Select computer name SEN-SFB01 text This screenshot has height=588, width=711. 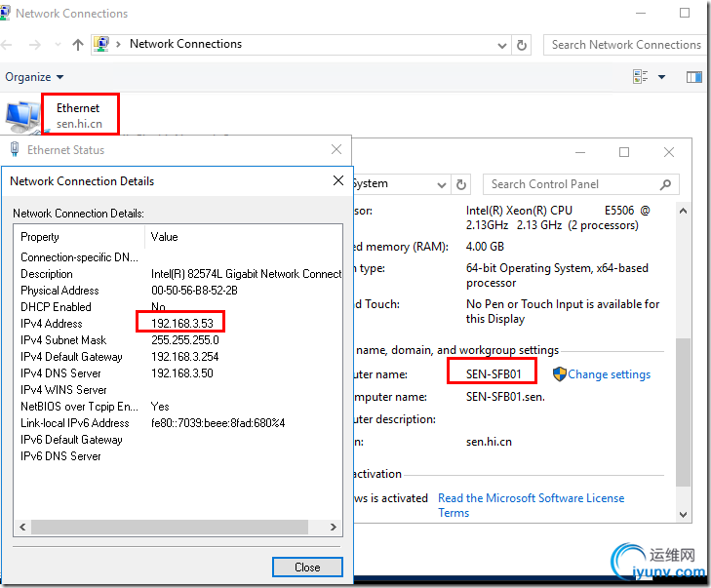click(x=494, y=374)
